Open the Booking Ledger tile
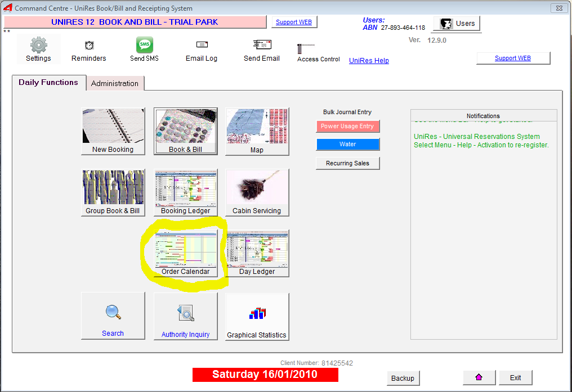This screenshot has height=392, width=572. (x=185, y=192)
